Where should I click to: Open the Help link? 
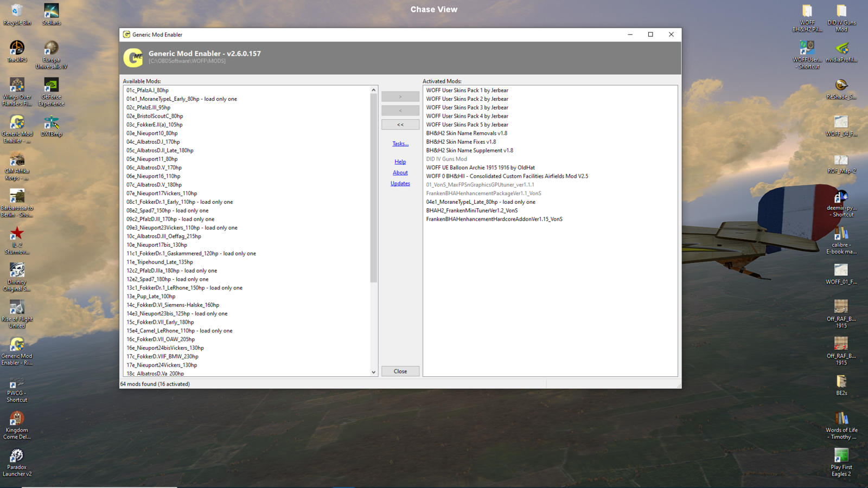coord(400,162)
